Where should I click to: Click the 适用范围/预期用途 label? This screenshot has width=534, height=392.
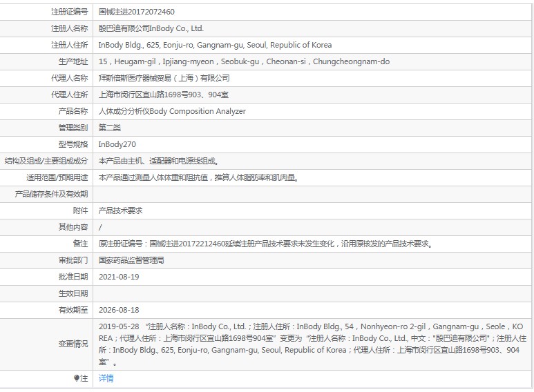click(x=57, y=177)
